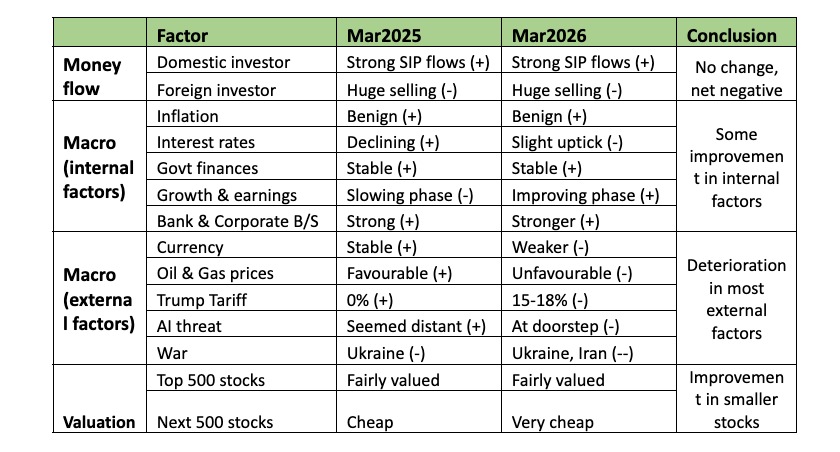Select the "Foreign investor" factor cell
This screenshot has width=840, height=452.
click(x=217, y=90)
